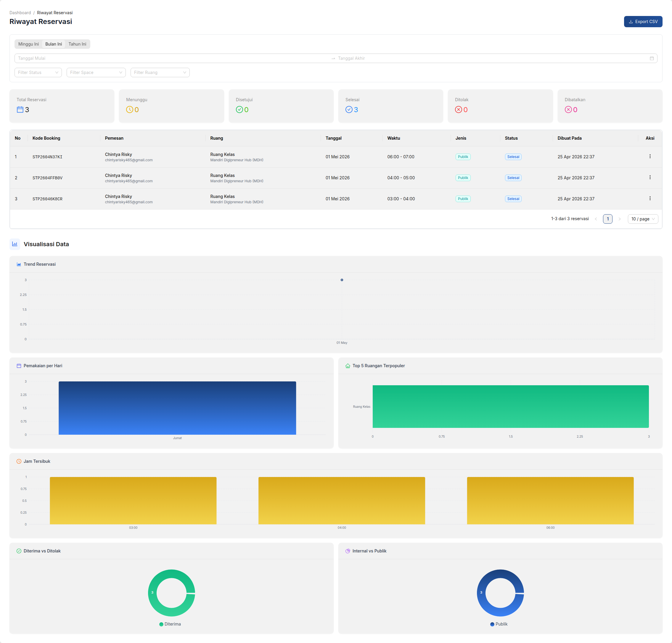The image size is (672, 643).
Task: Click the 03:00 - 04:00 time cell
Action: [401, 199]
